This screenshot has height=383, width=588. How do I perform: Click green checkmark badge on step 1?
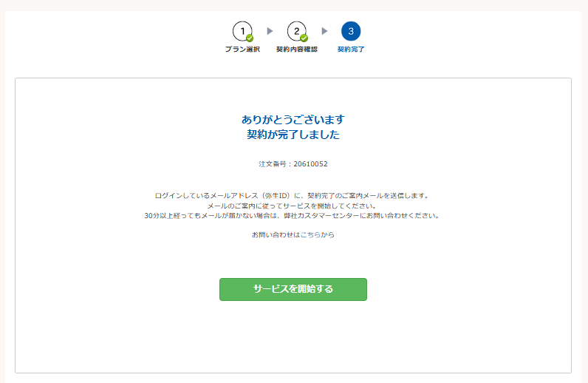pyautogui.click(x=250, y=38)
